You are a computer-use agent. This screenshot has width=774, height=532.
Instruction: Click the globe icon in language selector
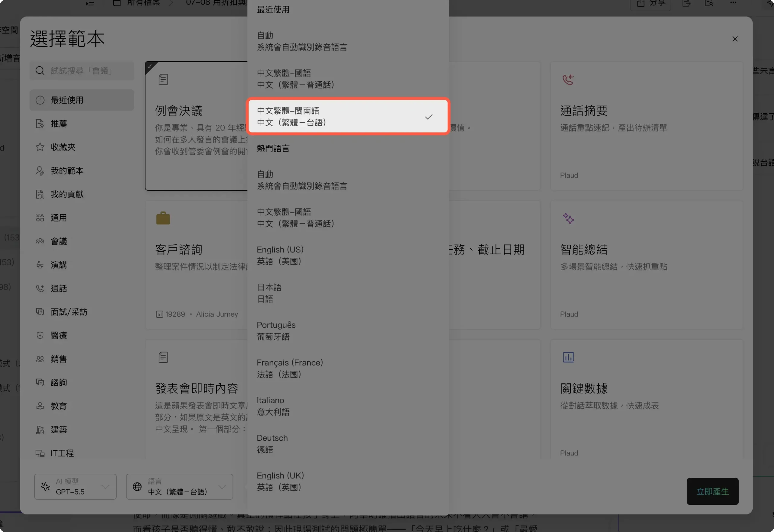point(137,487)
